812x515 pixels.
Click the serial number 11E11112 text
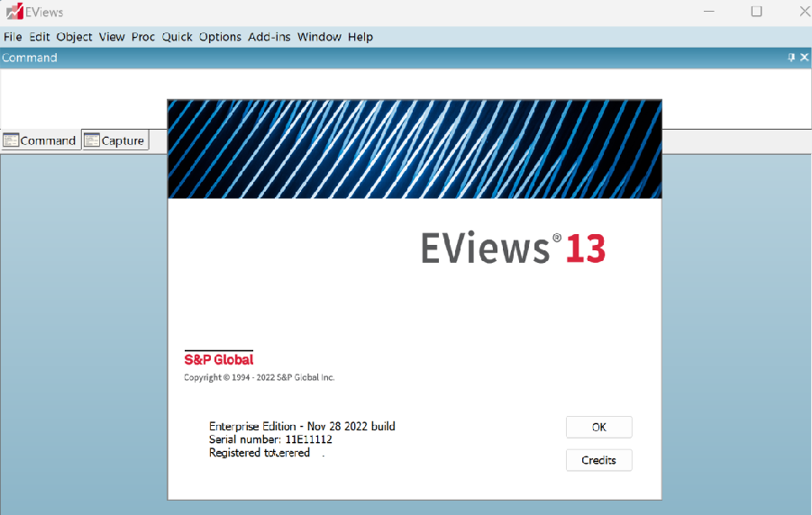(x=308, y=439)
